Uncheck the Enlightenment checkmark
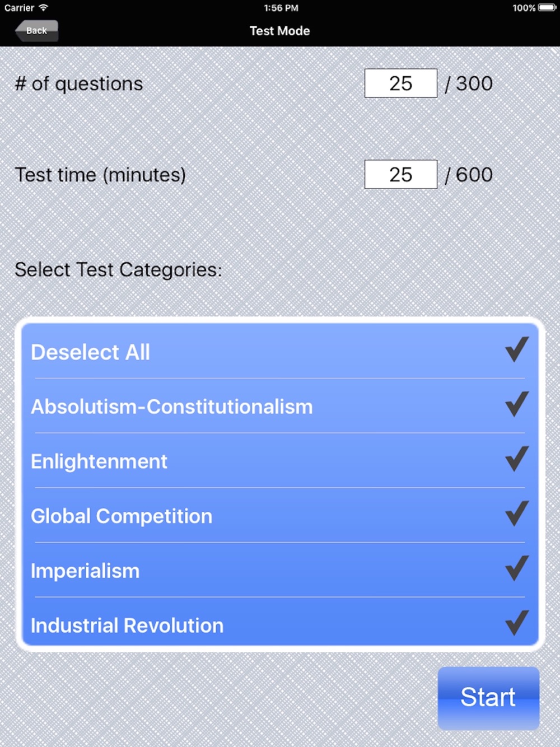This screenshot has height=747, width=560. click(x=516, y=459)
